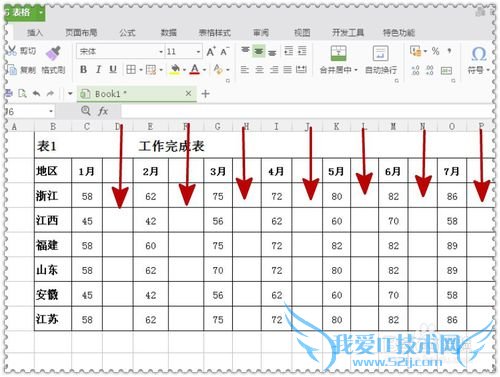Click the Name Box cell reference field
Image resolution: width=500 pixels, height=377 pixels.
tap(29, 111)
